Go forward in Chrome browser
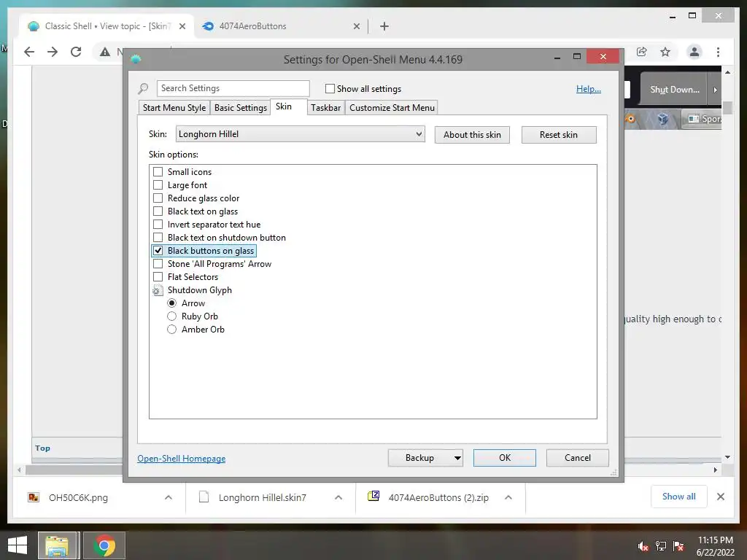The height and width of the screenshot is (560, 747). 53,52
